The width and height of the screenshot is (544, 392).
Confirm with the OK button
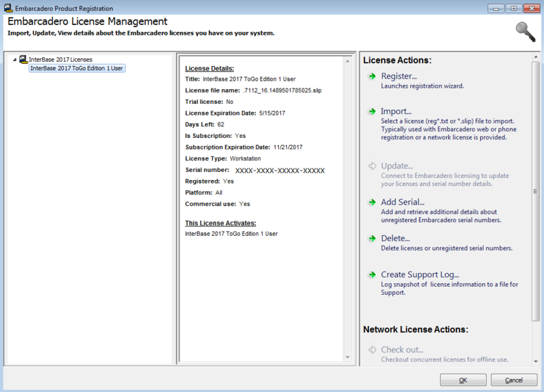point(463,380)
